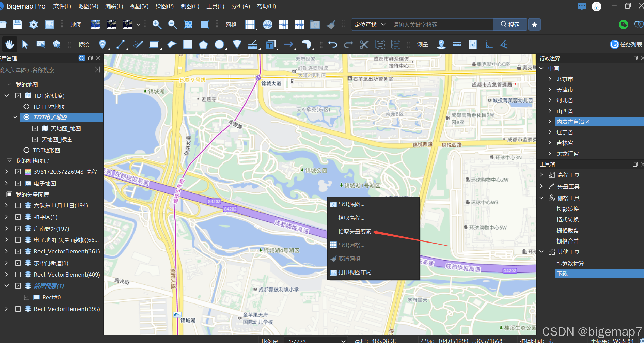The height and width of the screenshot is (343, 644).
Task: Click the layer search magnifier icon
Action: pos(82,58)
